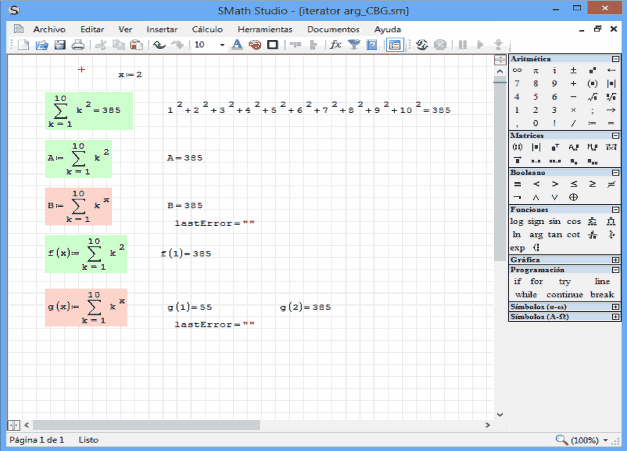The image size is (627, 451).
Task: Open the Cálculo menu
Action: (x=207, y=29)
